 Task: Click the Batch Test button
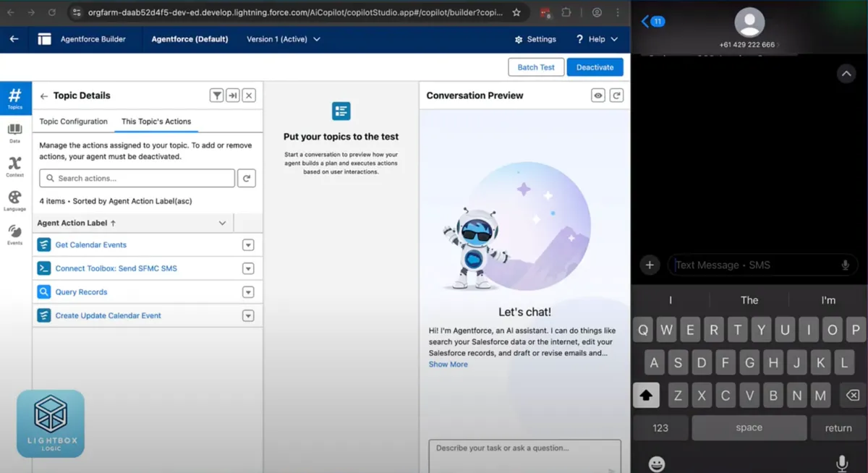point(536,67)
